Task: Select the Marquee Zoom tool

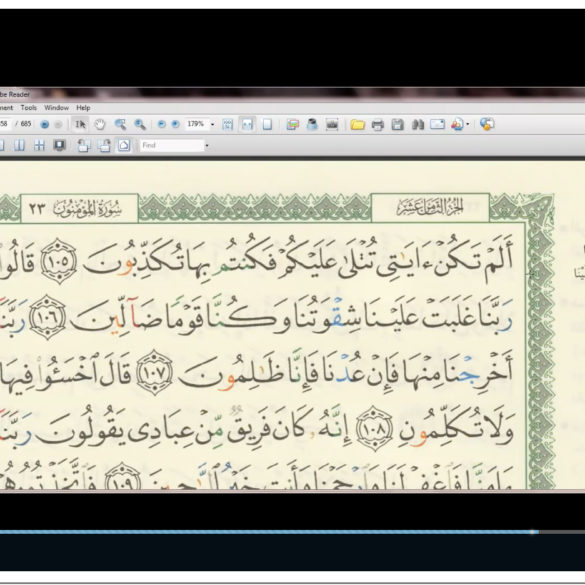Action: tap(120, 124)
